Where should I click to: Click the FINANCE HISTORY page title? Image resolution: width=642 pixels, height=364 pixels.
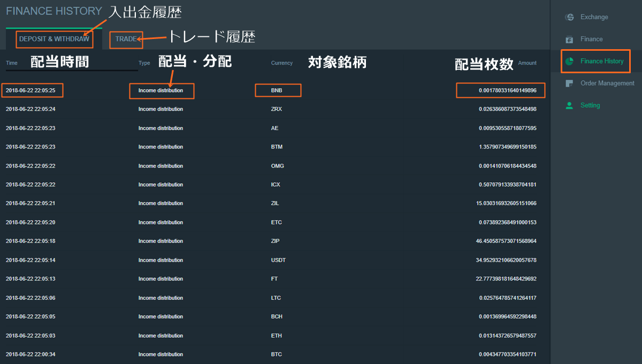pos(53,11)
